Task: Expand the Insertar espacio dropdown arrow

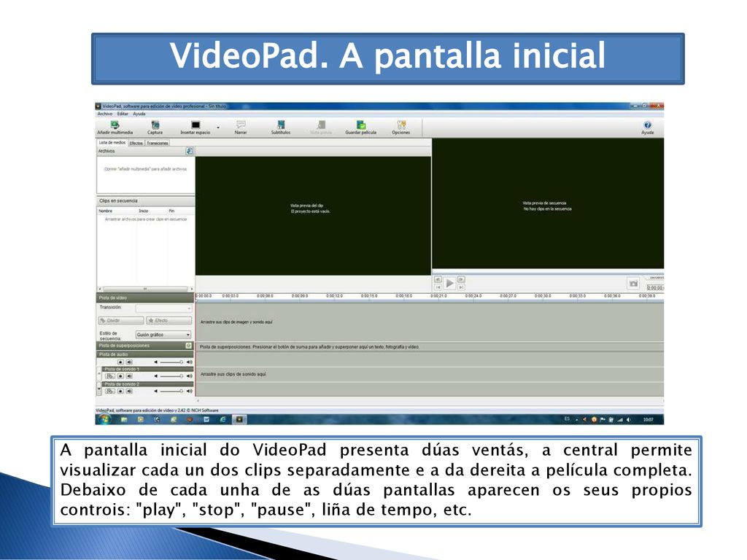Action: click(218, 127)
